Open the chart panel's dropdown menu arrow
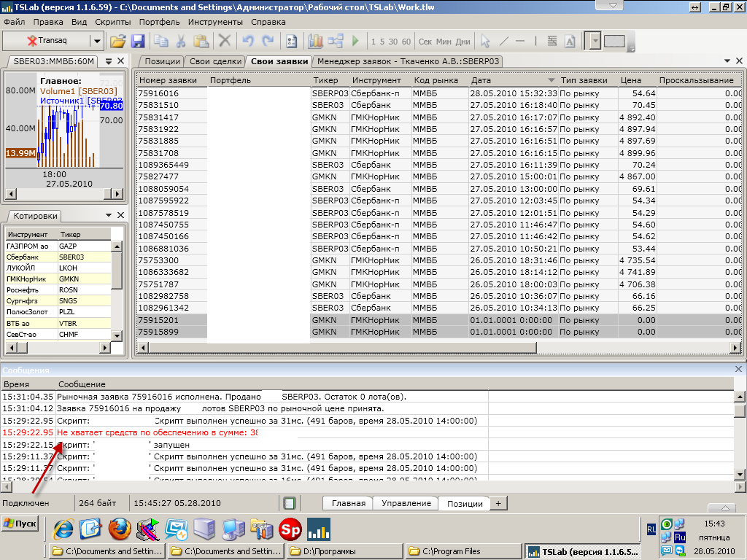 coord(109,61)
